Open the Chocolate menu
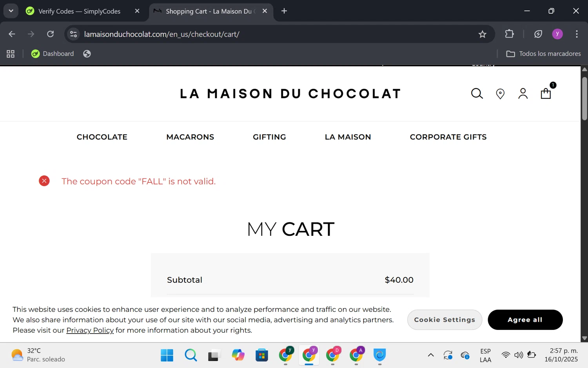The image size is (588, 368). [102, 137]
